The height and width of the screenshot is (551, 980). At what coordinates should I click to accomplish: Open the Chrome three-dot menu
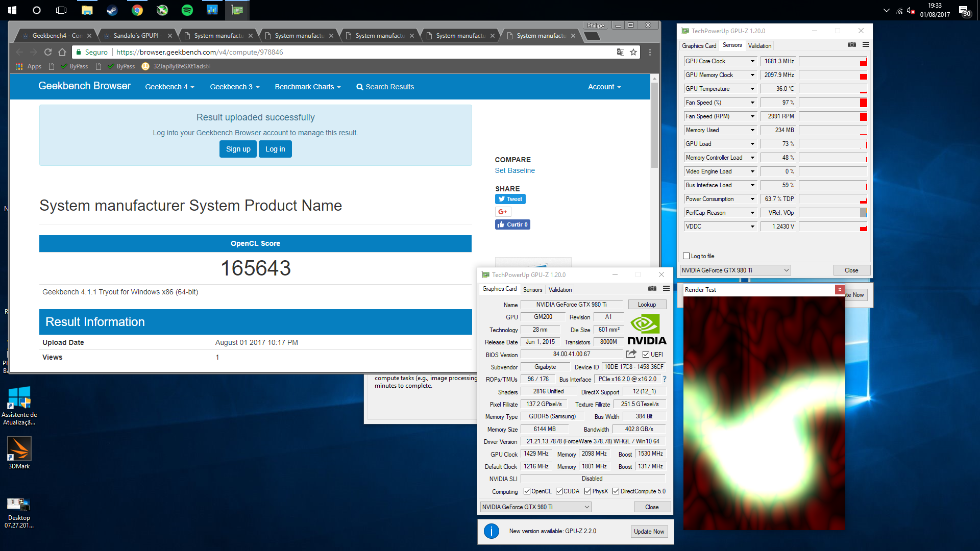650,52
